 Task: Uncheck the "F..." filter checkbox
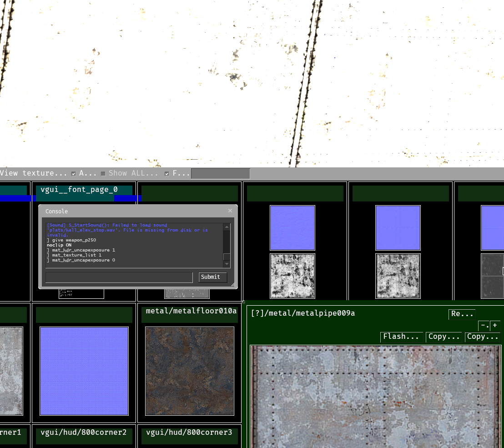[x=167, y=173]
